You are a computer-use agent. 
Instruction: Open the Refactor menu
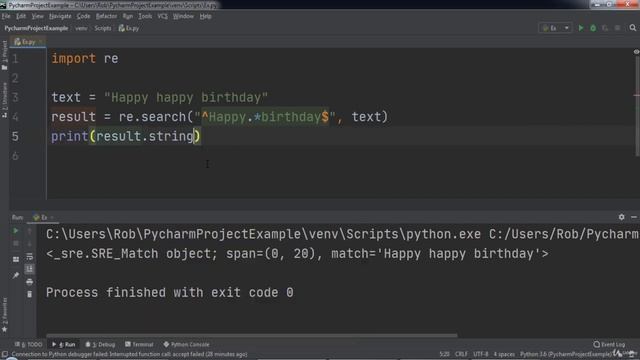pyautogui.click(x=106, y=16)
